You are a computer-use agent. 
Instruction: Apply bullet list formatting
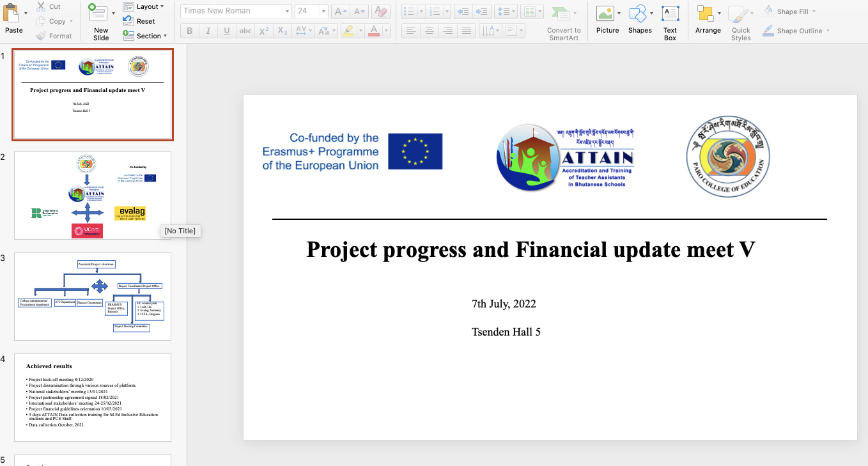pyautogui.click(x=410, y=11)
